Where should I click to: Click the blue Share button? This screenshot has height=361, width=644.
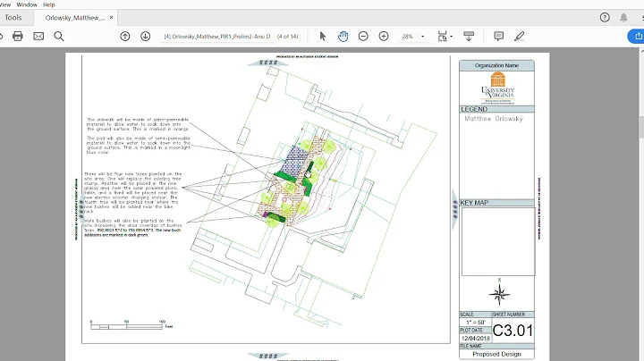coord(636,36)
